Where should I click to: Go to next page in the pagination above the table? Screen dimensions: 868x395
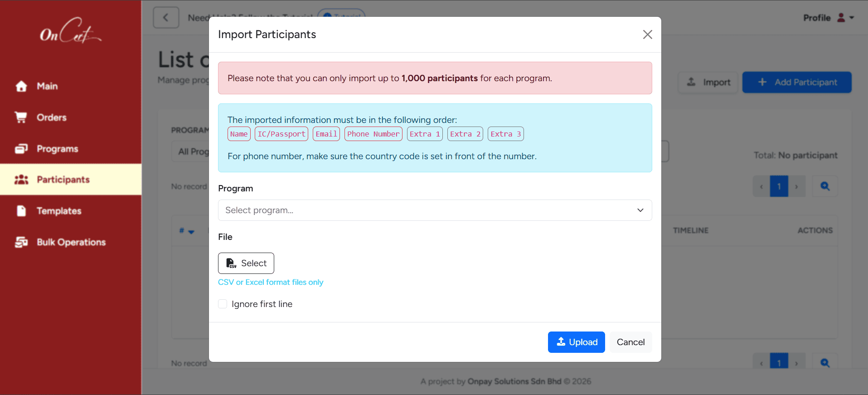point(796,186)
